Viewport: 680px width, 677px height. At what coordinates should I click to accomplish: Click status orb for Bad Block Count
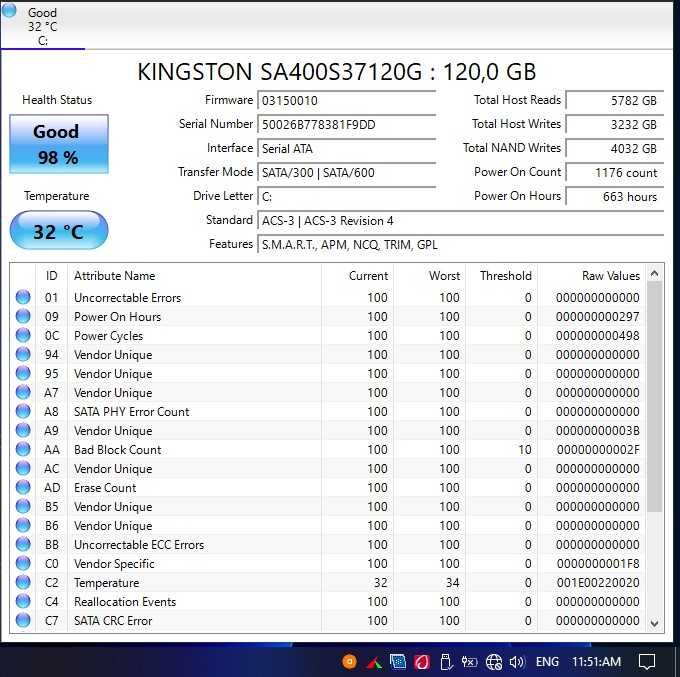pos(23,449)
